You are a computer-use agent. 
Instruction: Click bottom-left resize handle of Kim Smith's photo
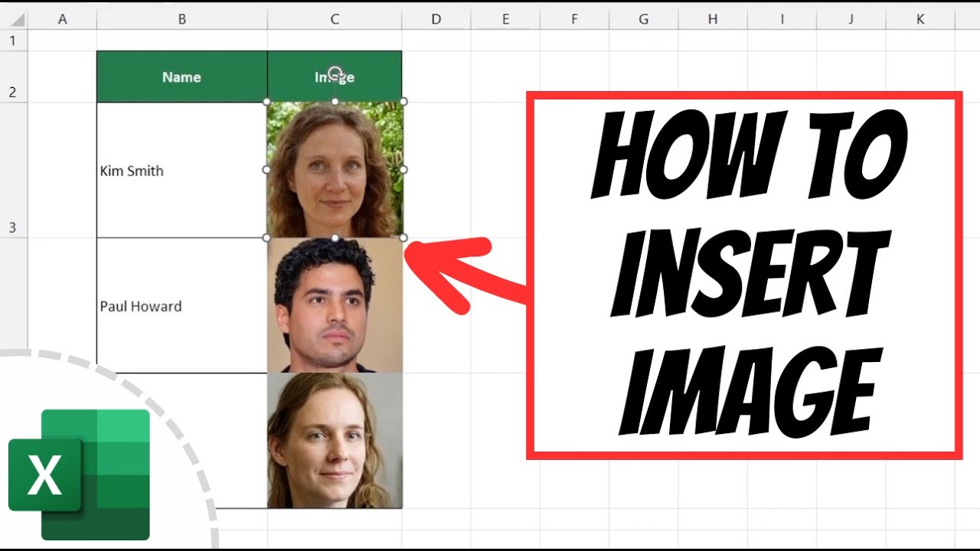coord(266,237)
